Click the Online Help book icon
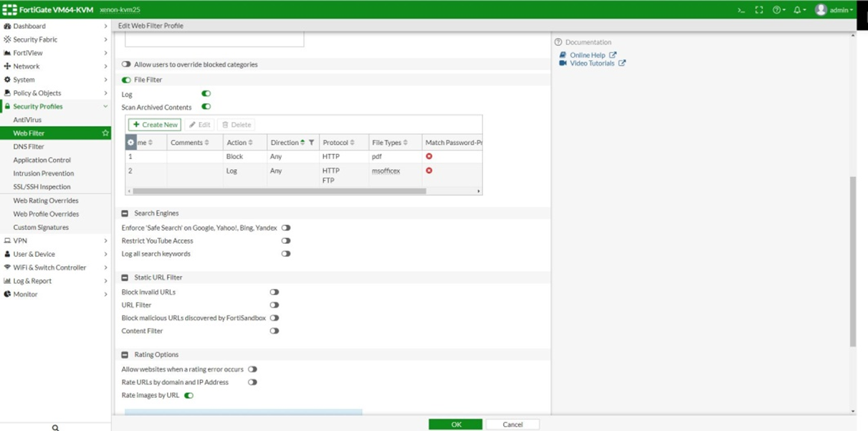868x431 pixels. coord(563,55)
